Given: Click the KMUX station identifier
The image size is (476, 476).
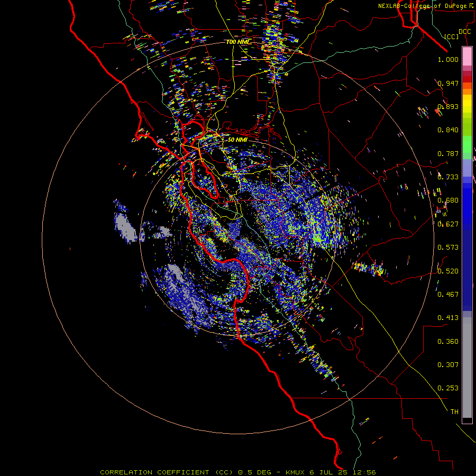Looking at the screenshot, I should (295, 472).
